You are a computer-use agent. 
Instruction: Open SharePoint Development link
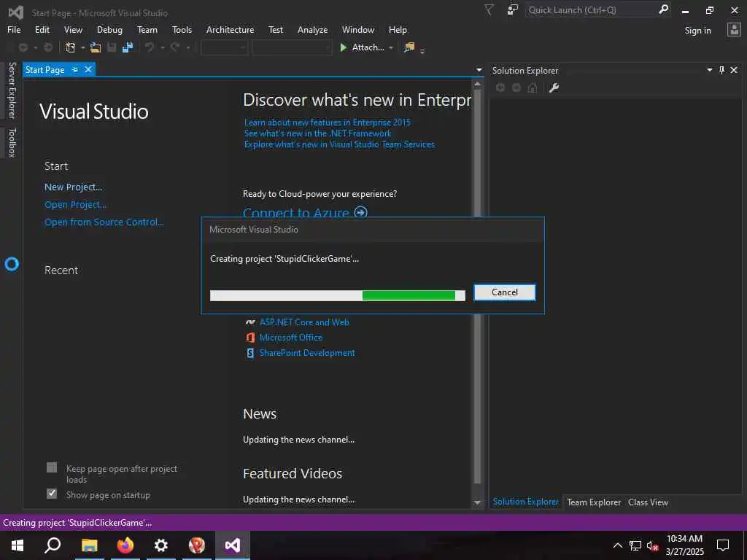[x=307, y=353]
